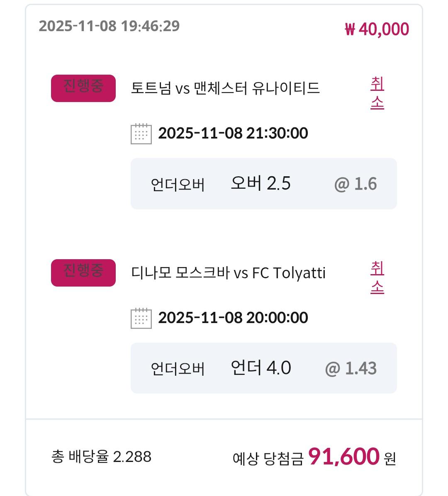Click the 디나모 모스크바 vs FC Tolyatti title
The height and width of the screenshot is (496, 448).
[228, 273]
